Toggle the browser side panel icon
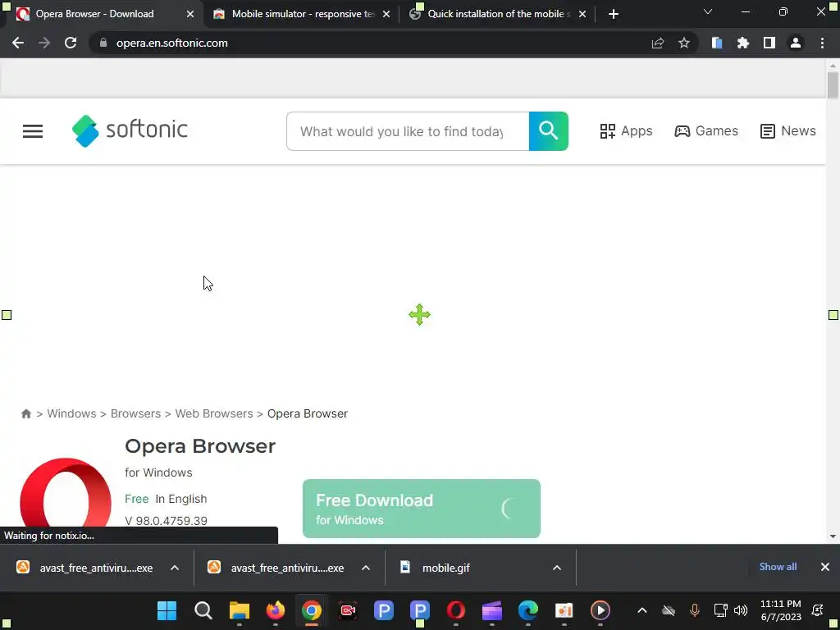 [769, 43]
